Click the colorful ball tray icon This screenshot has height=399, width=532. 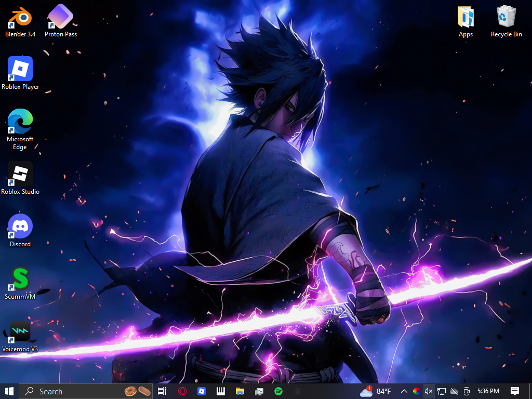(x=416, y=391)
